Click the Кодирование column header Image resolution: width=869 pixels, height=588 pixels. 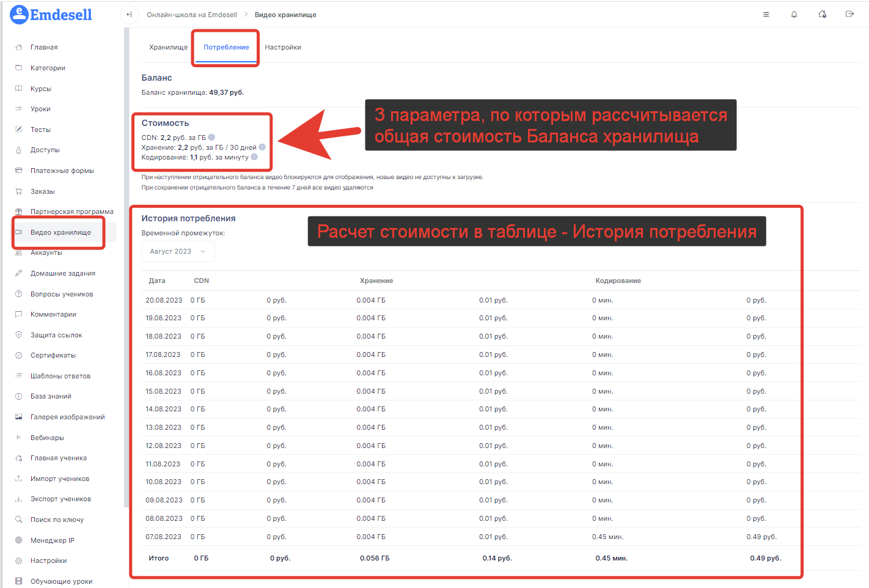tap(618, 281)
